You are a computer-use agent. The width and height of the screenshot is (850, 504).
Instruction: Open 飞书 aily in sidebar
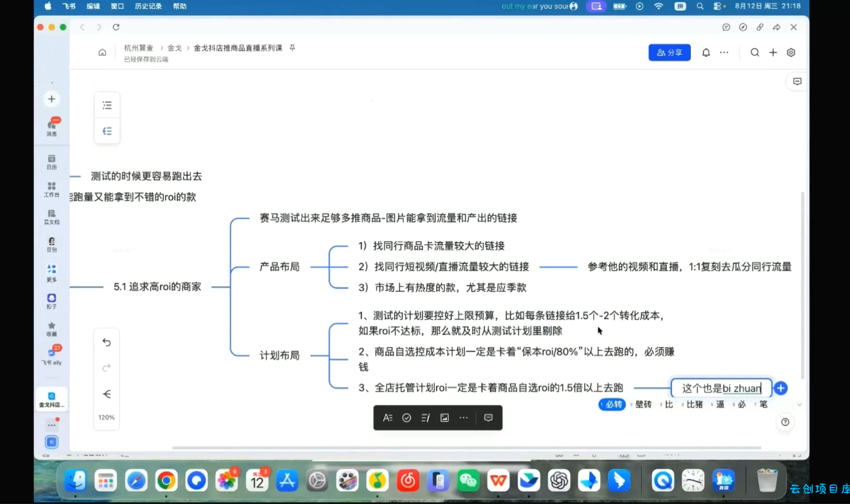[x=52, y=356]
